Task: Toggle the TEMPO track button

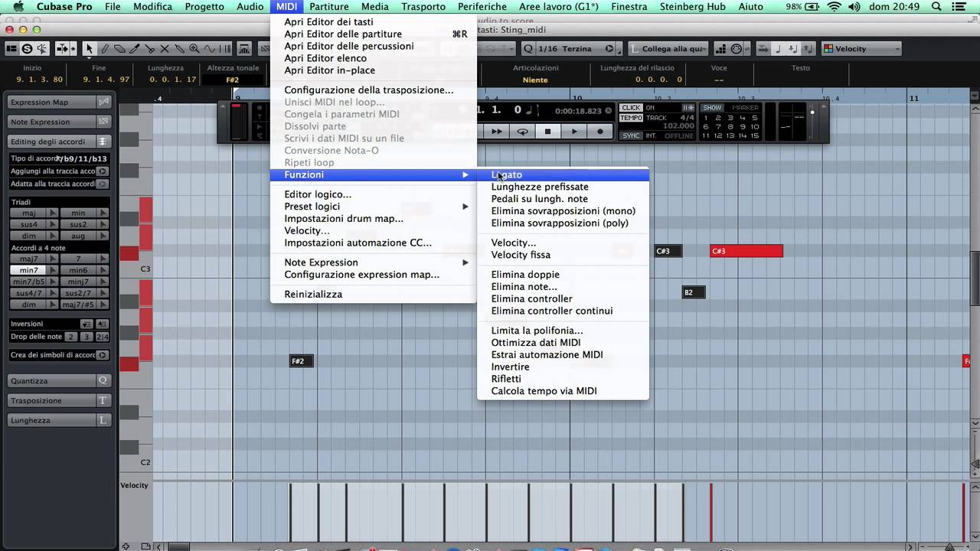Action: tap(631, 118)
